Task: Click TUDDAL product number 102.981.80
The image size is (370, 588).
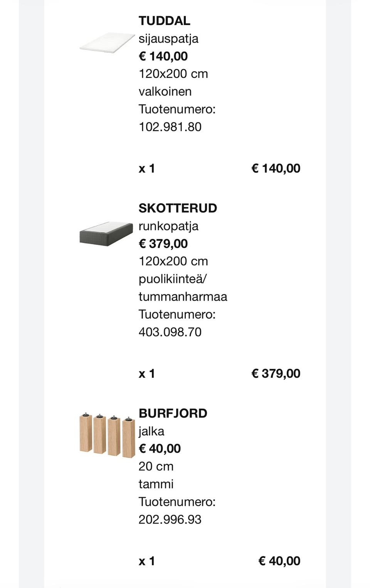Action: point(170,127)
